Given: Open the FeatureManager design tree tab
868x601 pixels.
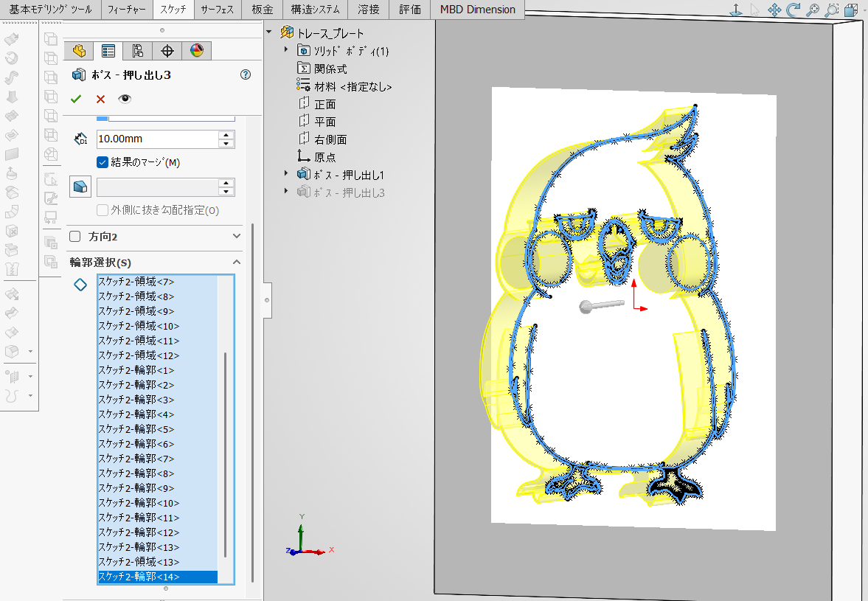Looking at the screenshot, I should pyautogui.click(x=79, y=51).
